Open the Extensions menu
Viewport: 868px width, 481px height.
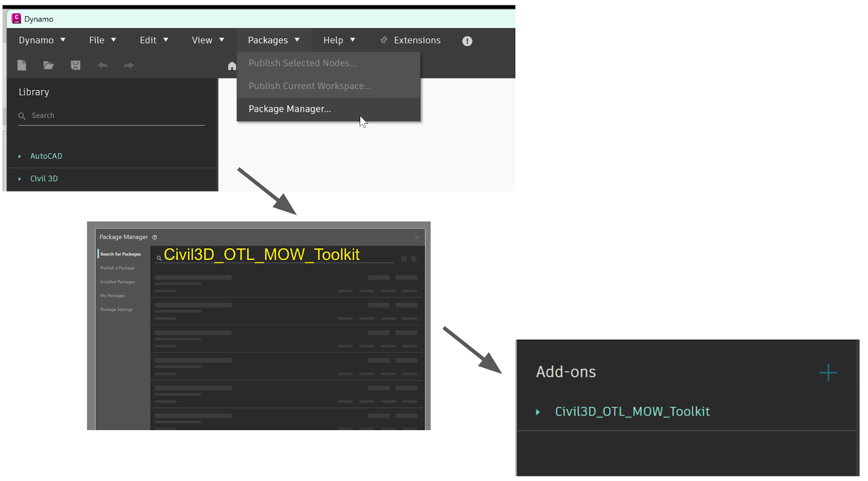(x=411, y=40)
